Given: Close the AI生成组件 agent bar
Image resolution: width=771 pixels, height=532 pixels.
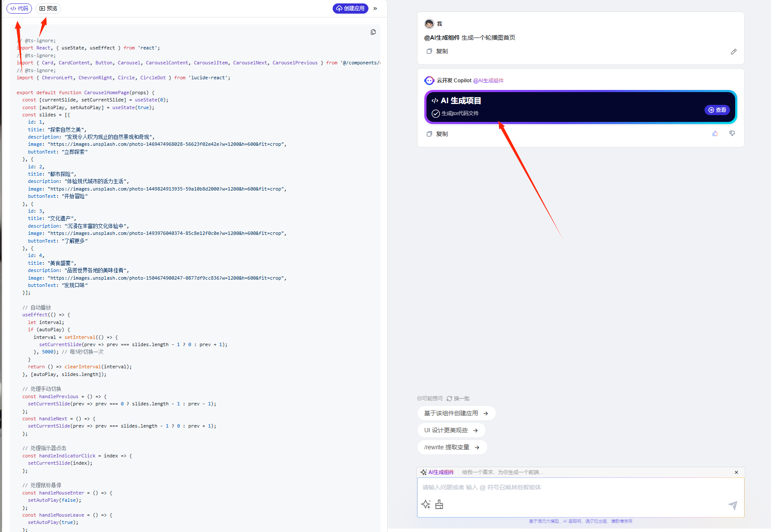Looking at the screenshot, I should (x=736, y=472).
